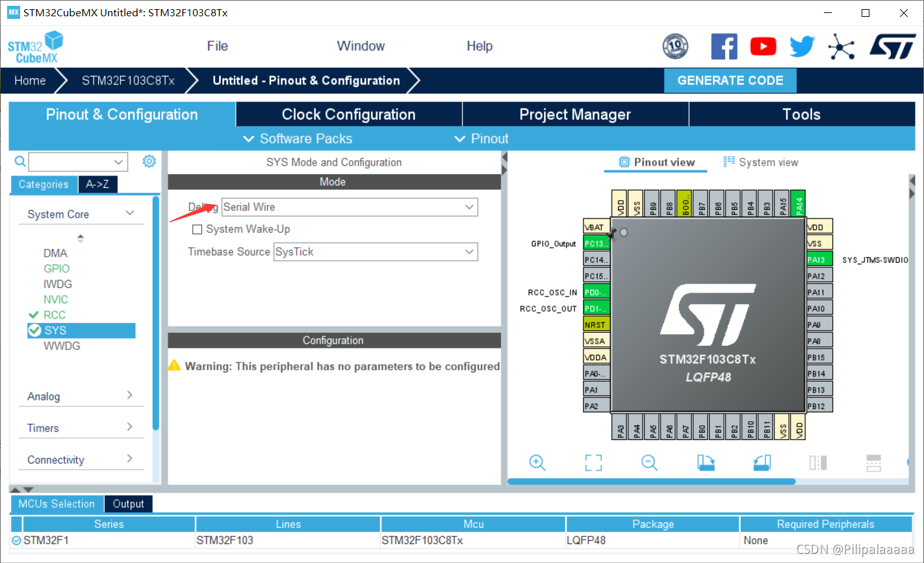This screenshot has height=563, width=924.
Task: Fit chip to view with best-fit icon
Action: click(593, 462)
